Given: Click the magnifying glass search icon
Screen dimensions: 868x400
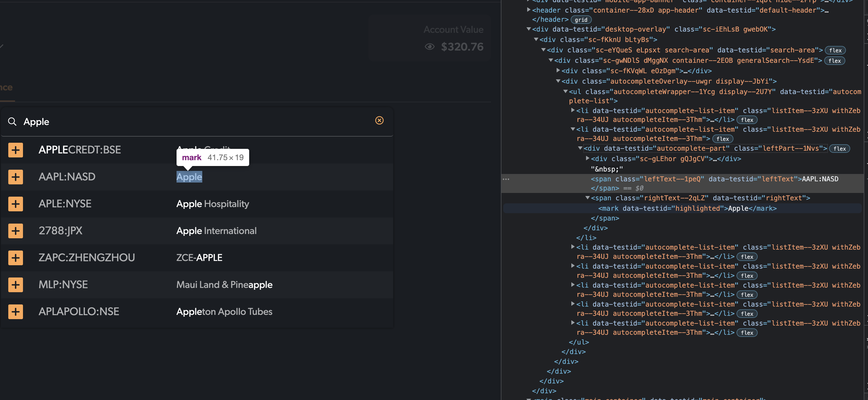Looking at the screenshot, I should 12,122.
